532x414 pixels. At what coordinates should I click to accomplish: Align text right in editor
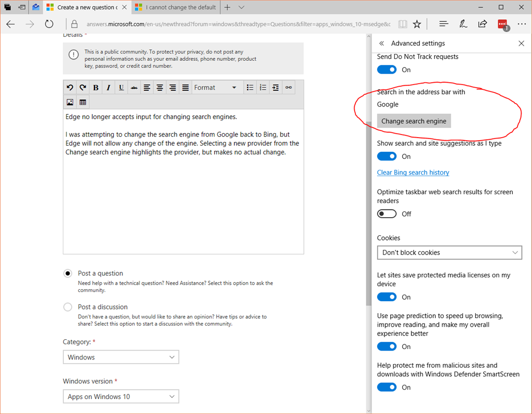point(172,88)
